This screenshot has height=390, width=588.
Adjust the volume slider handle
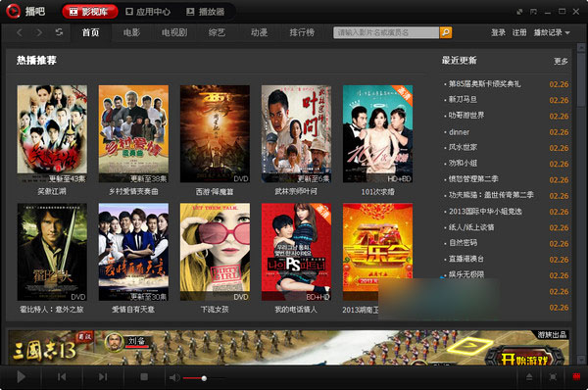point(204,378)
